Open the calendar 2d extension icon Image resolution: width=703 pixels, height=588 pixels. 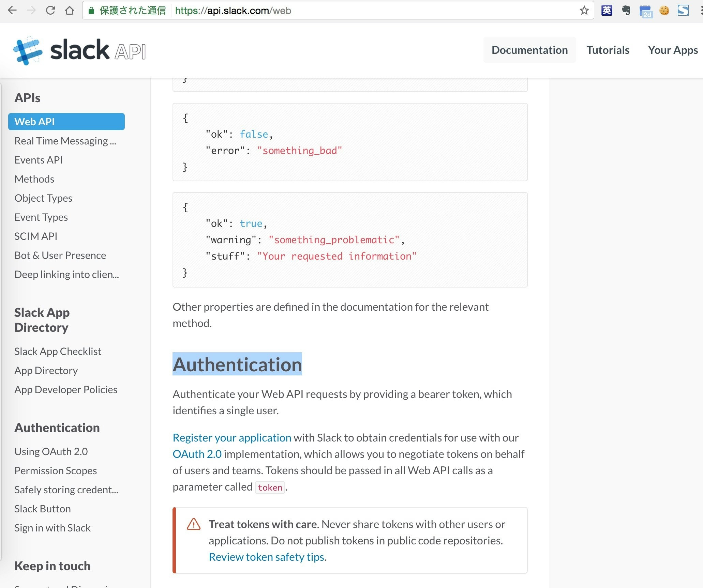645,11
